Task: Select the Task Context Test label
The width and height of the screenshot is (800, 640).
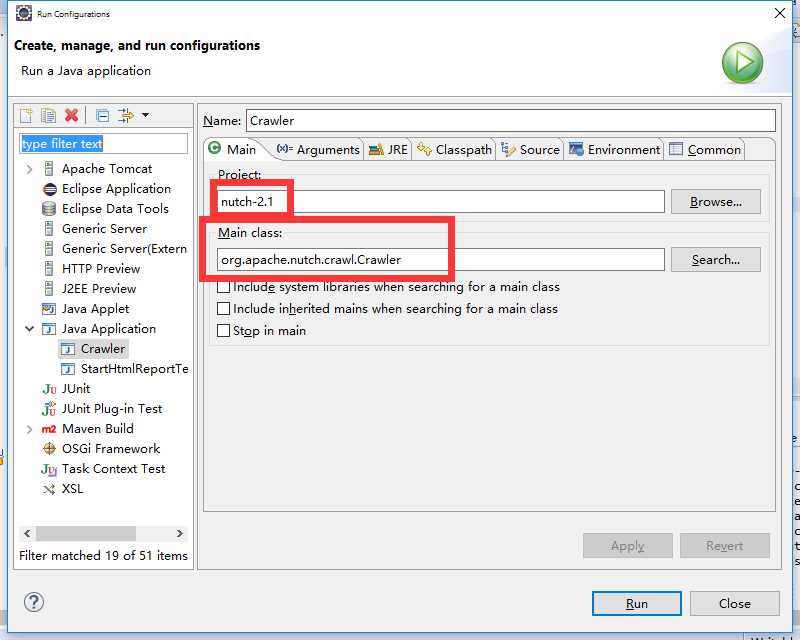Action: click(113, 469)
